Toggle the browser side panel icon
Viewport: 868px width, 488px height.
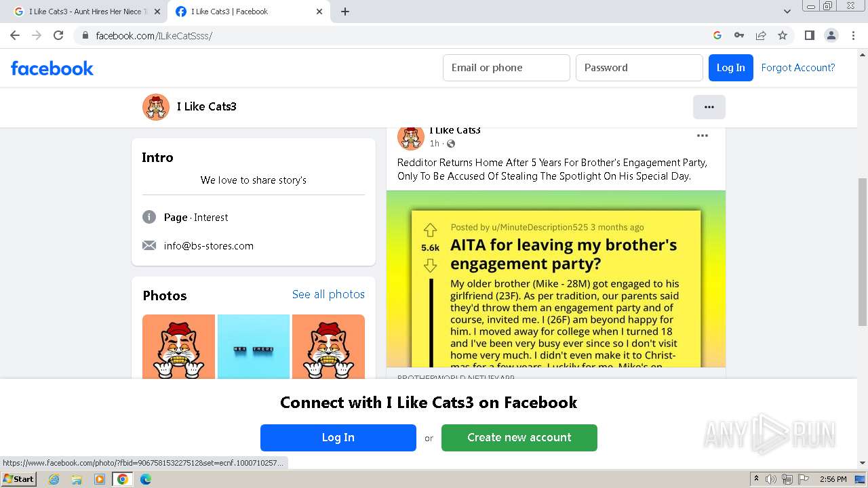pos(809,35)
